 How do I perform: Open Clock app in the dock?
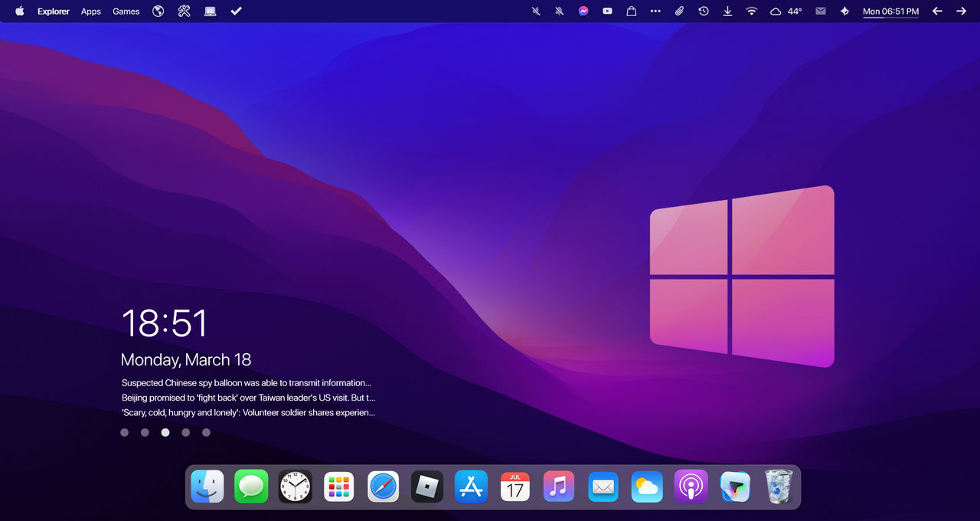(x=296, y=487)
